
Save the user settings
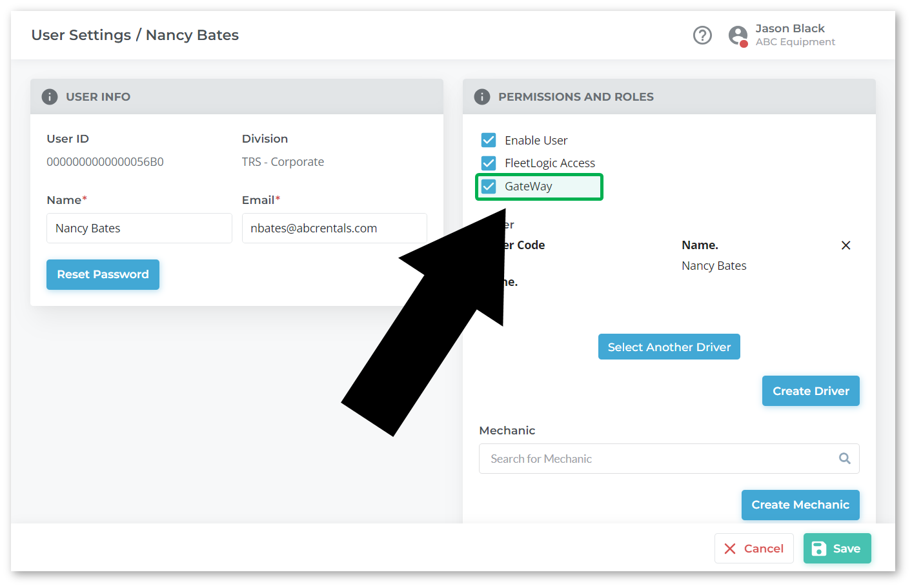pyautogui.click(x=836, y=548)
